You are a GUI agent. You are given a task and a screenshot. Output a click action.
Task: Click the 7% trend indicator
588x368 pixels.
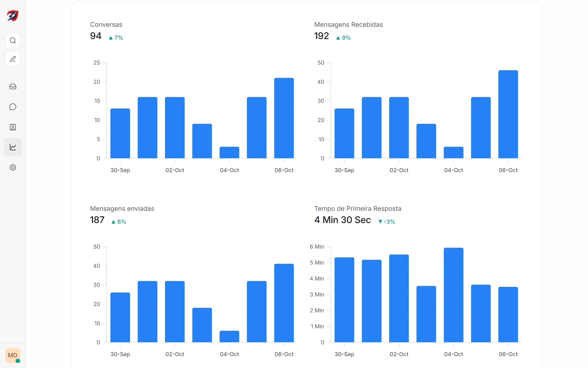(x=116, y=38)
